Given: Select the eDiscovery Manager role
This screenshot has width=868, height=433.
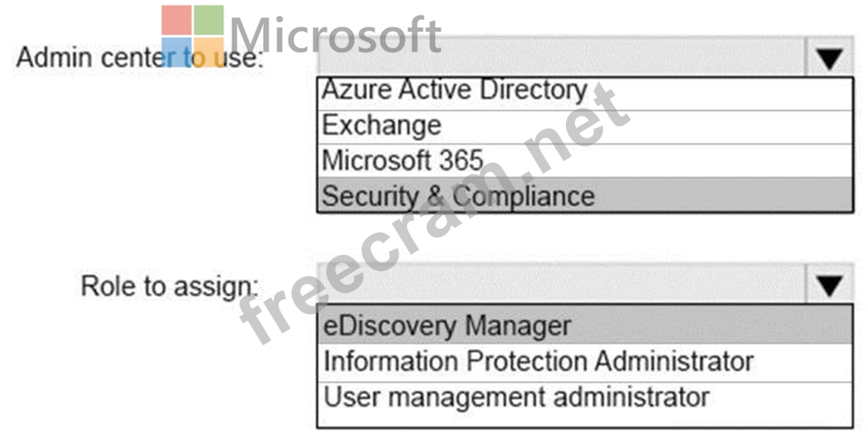Looking at the screenshot, I should click(x=585, y=325).
